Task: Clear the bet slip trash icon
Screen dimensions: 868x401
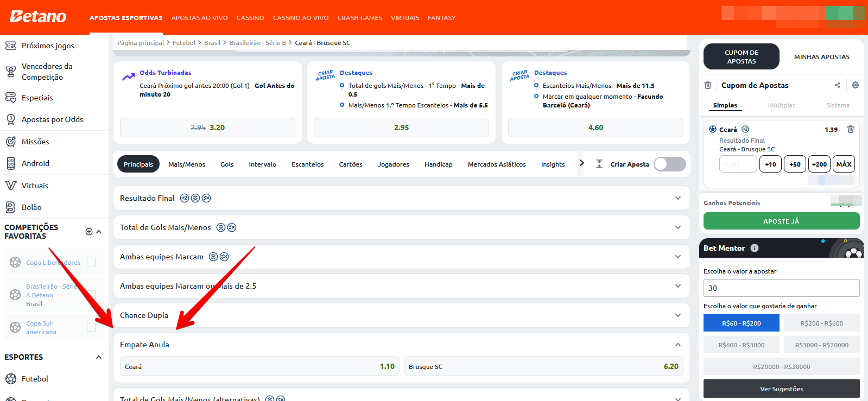Action: click(x=708, y=85)
